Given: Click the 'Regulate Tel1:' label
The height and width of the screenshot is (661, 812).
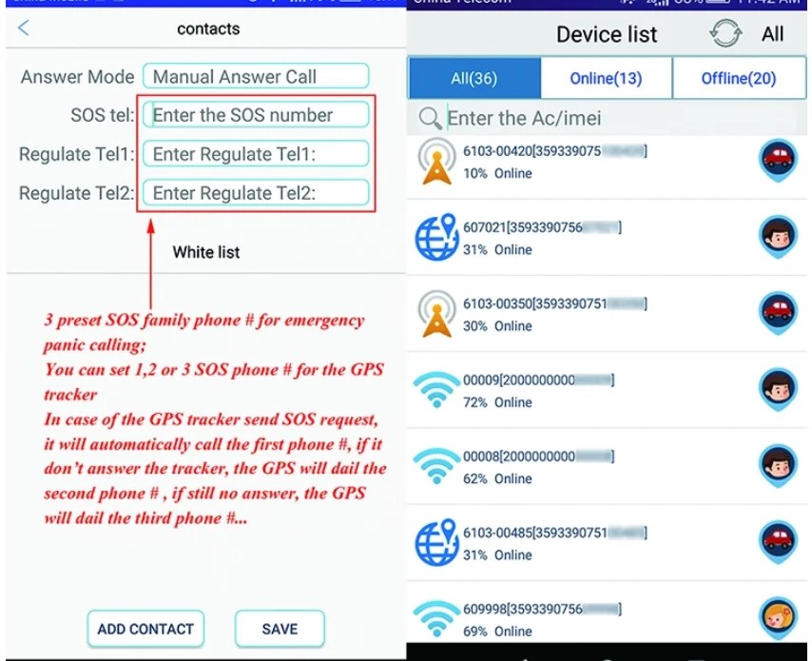Looking at the screenshot, I should click(77, 154).
